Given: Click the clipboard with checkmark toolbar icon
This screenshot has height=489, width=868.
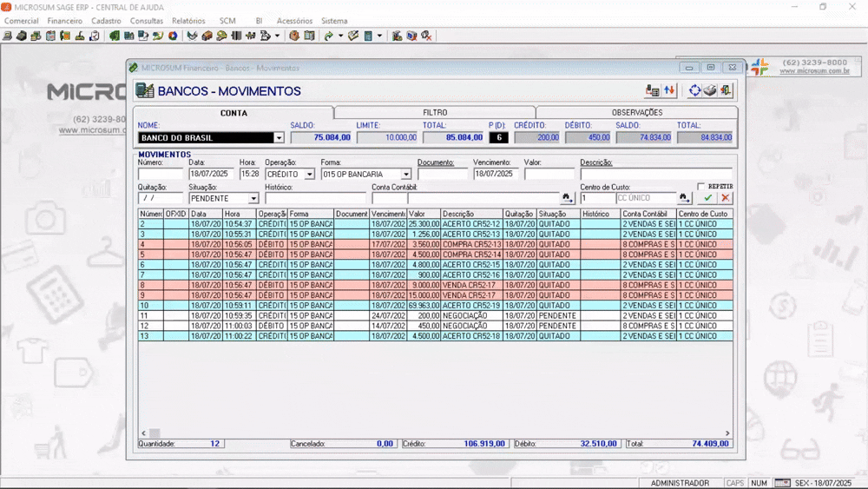Looking at the screenshot, I should 95,36.
